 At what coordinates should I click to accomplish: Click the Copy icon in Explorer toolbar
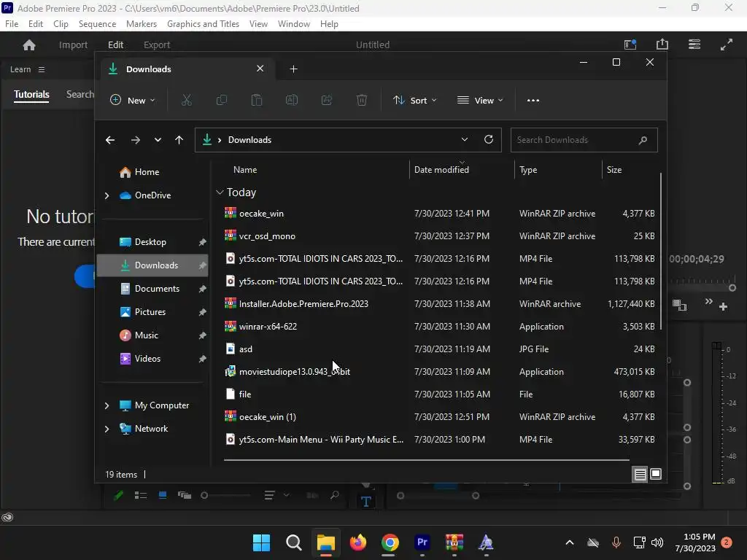(x=222, y=100)
